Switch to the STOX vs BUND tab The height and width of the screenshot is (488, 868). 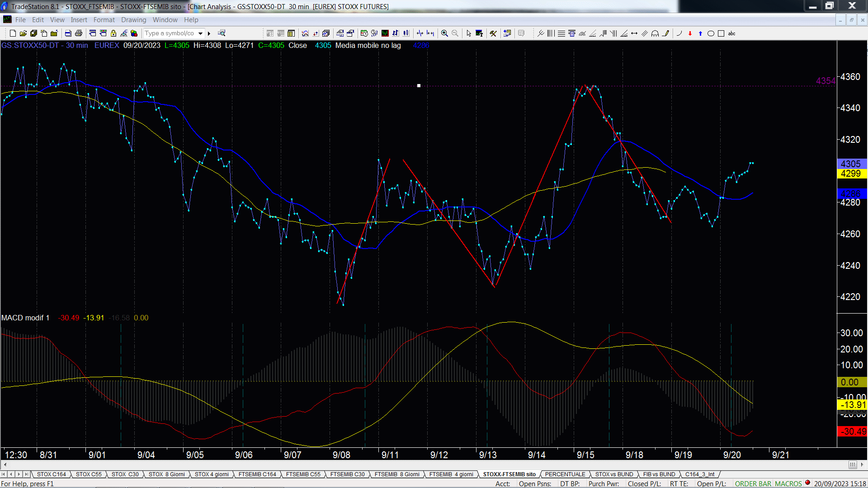click(x=614, y=474)
